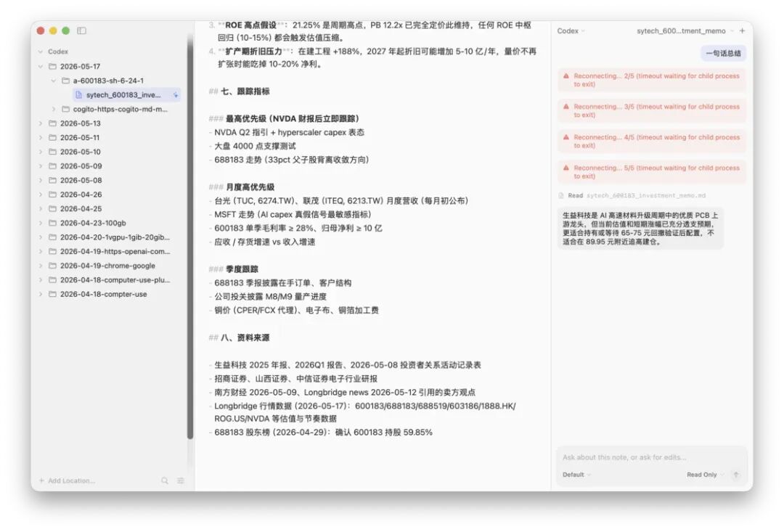
Task: Click the warning icon on Reconnecting 2/5 message
Action: [x=566, y=76]
